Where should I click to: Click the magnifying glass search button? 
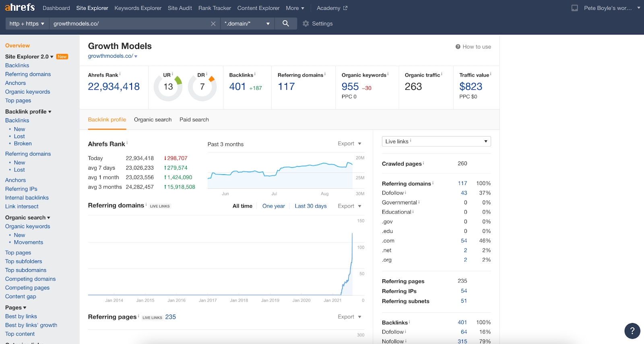point(286,23)
